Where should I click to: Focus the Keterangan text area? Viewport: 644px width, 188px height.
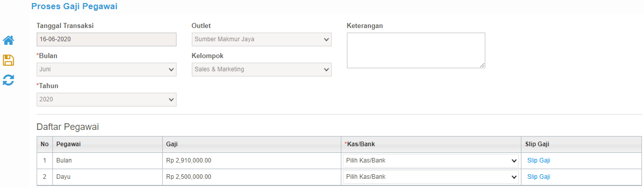coord(416,50)
